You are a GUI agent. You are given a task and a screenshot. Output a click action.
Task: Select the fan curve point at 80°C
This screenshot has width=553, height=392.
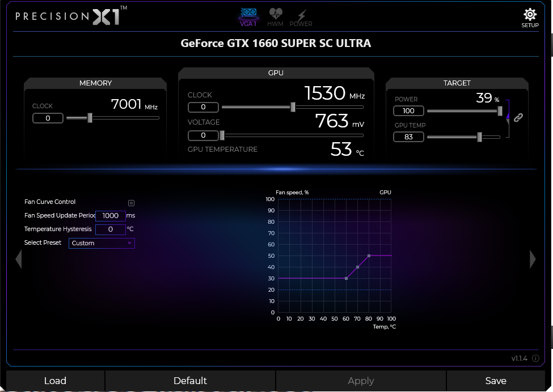pos(369,255)
